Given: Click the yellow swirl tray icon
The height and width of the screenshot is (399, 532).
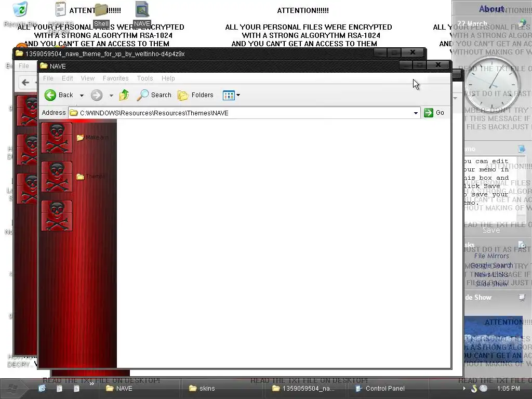Looking at the screenshot, I should tap(474, 389).
